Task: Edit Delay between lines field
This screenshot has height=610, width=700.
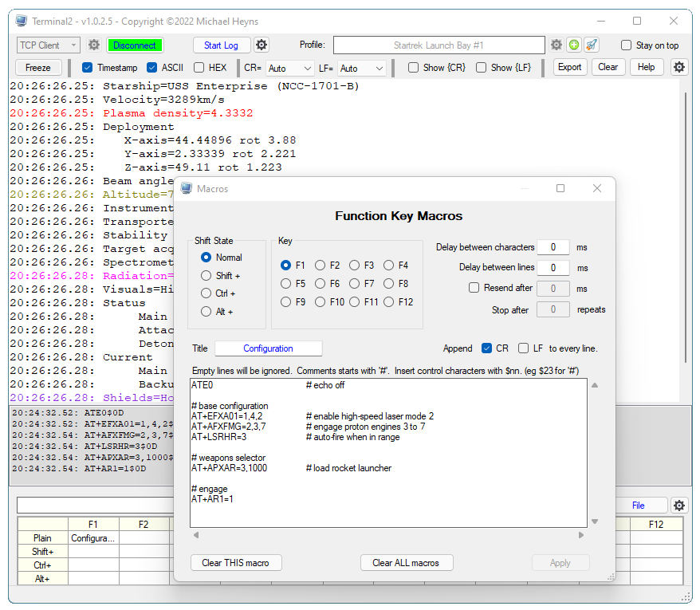Action: 553,267
